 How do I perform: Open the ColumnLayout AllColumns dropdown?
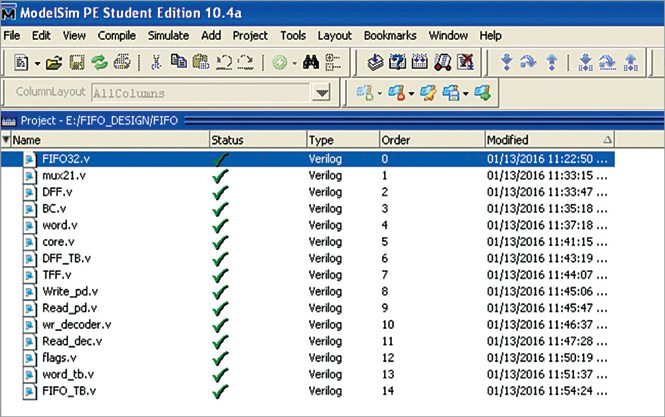[320, 93]
